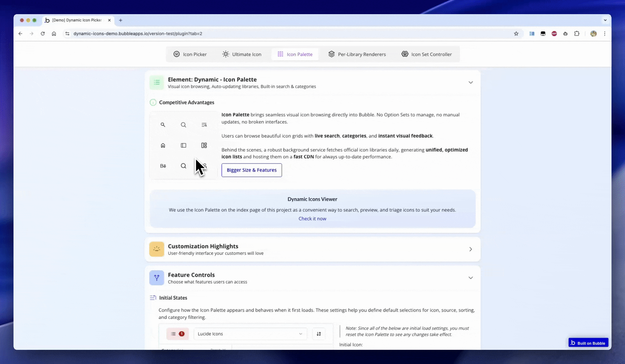Open the robot extension in the toolbar
This screenshot has width=625, height=364.
[565, 34]
